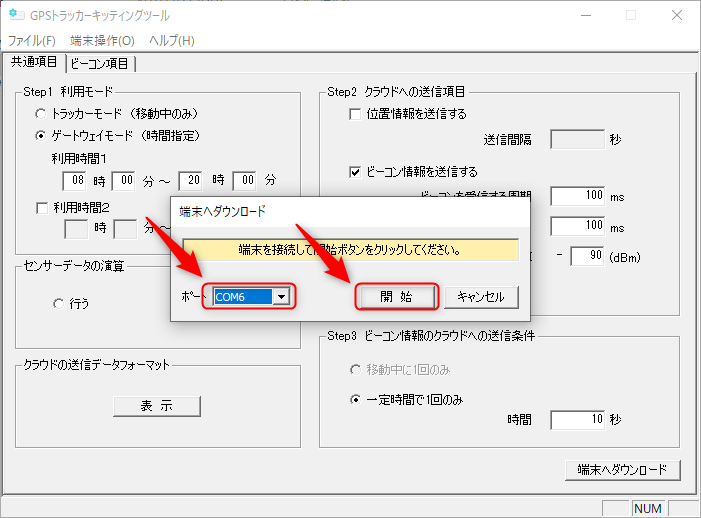This screenshot has width=701, height=518.
Task: Select ゲートウェイモード (時間指定) radio button
Action: tap(40, 135)
